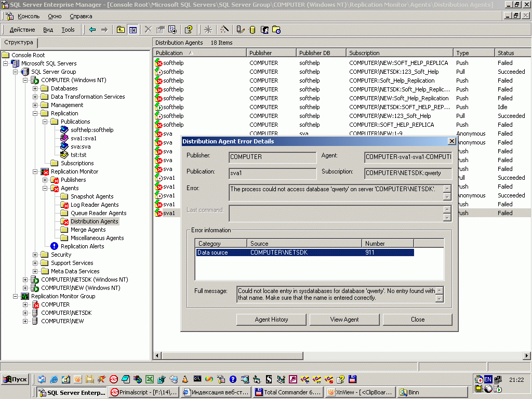Select the softhelp:softhelp publication icon
This screenshot has width=532, height=399.
pyautogui.click(x=64, y=130)
